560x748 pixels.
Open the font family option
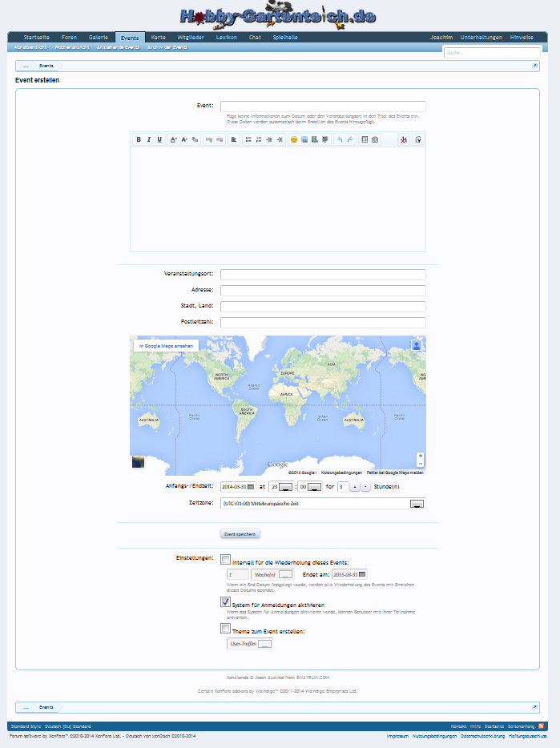(x=195, y=140)
